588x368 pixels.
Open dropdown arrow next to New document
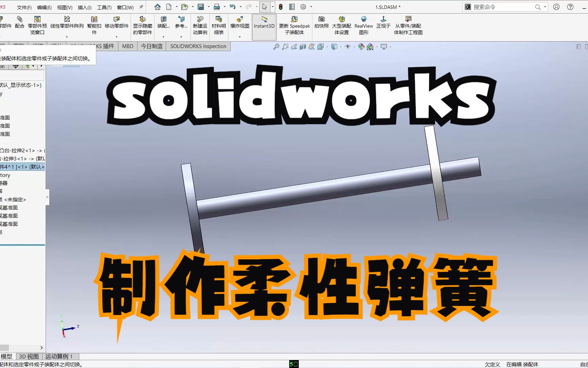tap(177, 7)
